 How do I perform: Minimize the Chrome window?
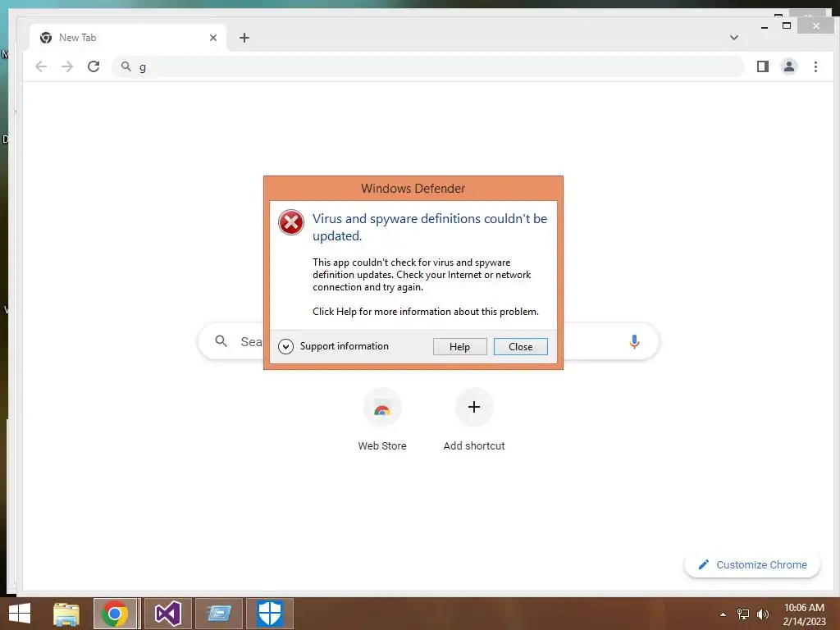pyautogui.click(x=765, y=26)
